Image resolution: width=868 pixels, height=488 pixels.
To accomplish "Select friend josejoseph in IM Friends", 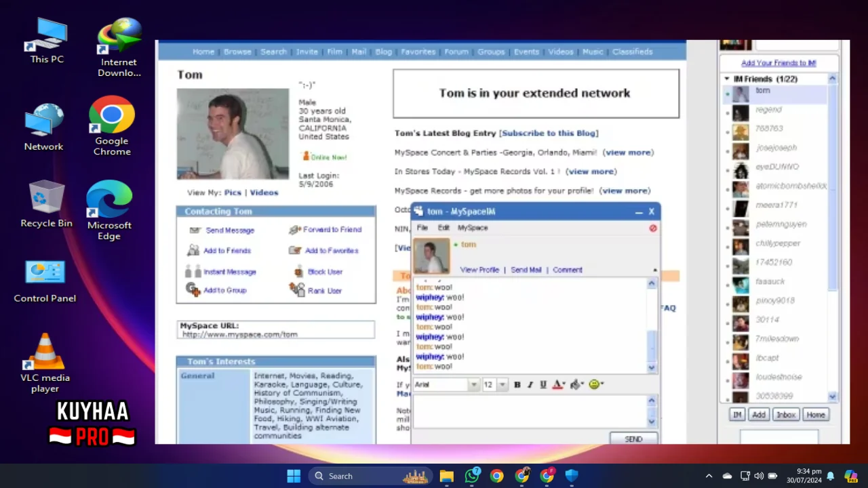I will coord(777,148).
